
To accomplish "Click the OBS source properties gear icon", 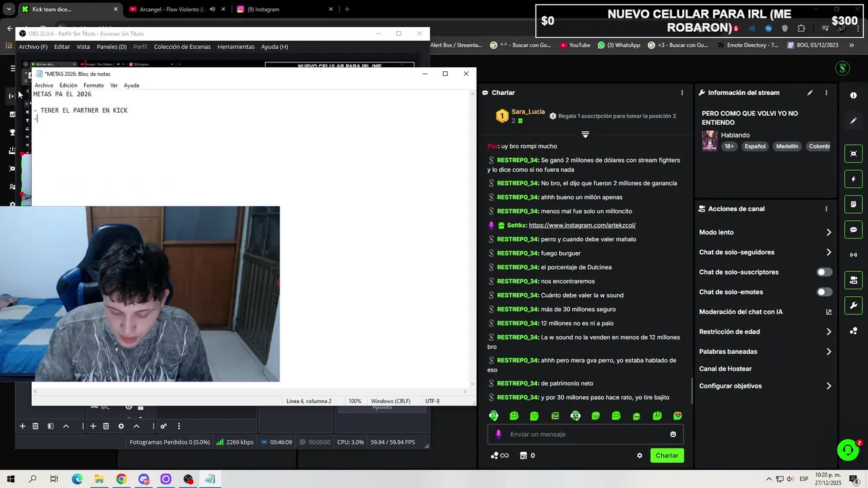I will (x=121, y=426).
